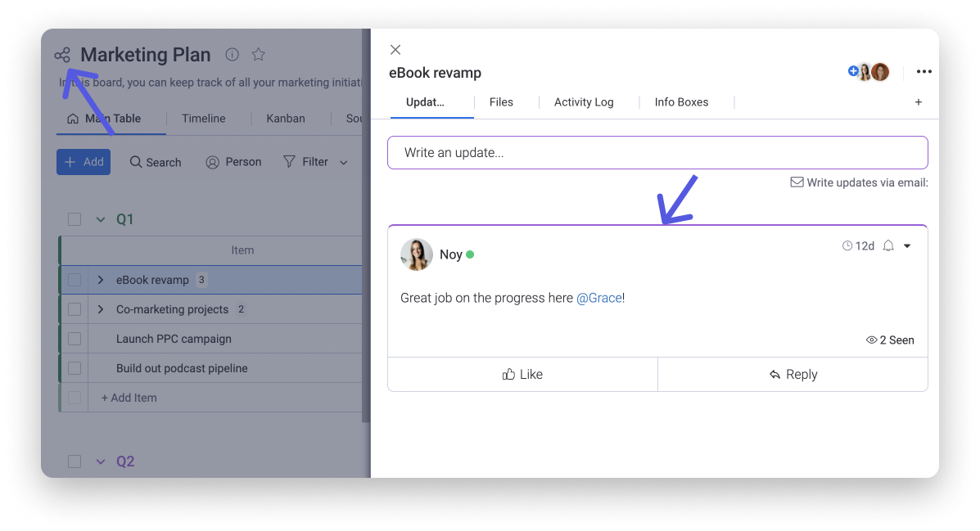Like Noy's update
The image size is (980, 531).
tap(522, 374)
